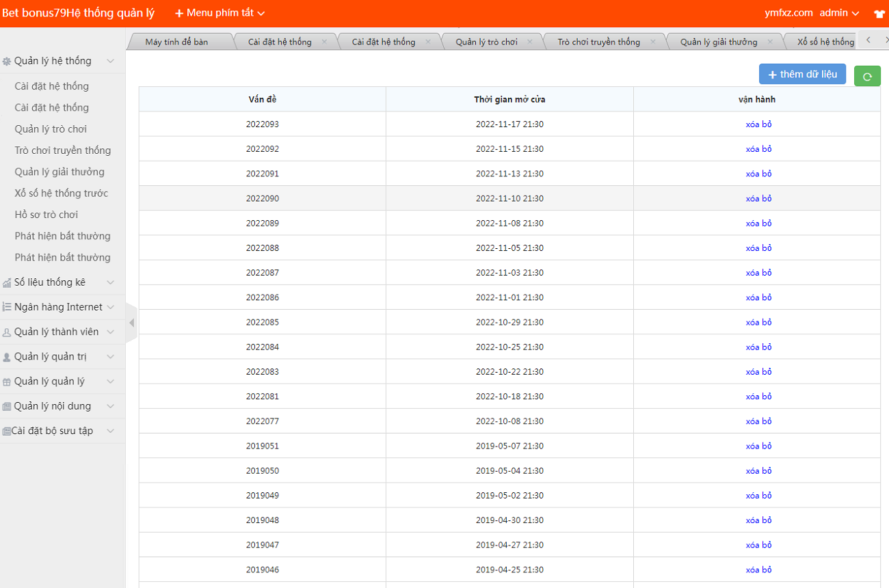Close the Quản lý giải thưởng tab
This screenshot has width=889, height=588.
click(769, 42)
